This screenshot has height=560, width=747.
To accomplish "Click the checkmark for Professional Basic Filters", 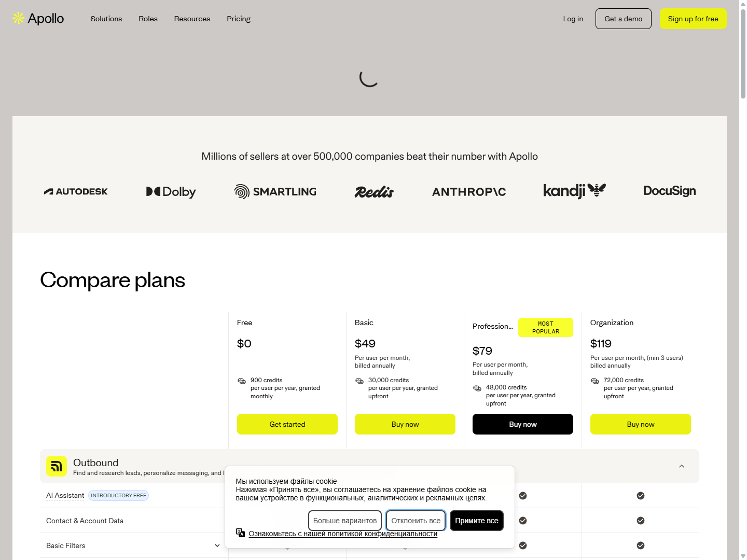I will pos(522,545).
